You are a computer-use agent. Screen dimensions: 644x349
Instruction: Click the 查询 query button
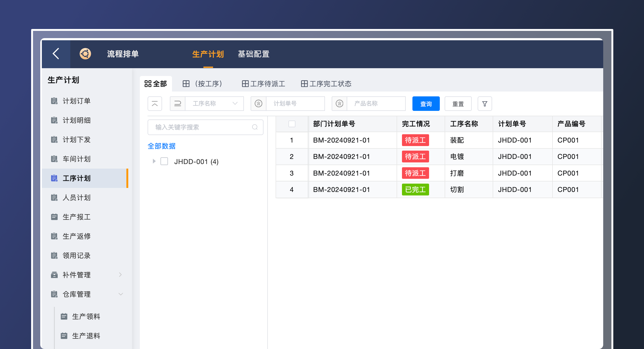tap(426, 104)
